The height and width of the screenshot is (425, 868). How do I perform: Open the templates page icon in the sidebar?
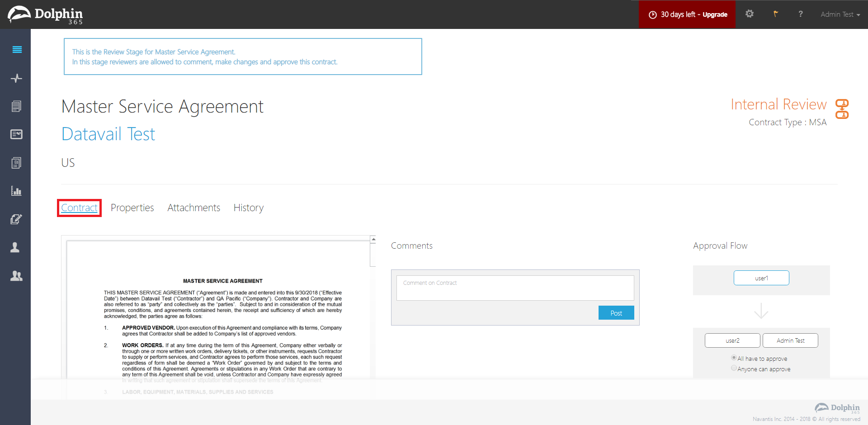[16, 163]
